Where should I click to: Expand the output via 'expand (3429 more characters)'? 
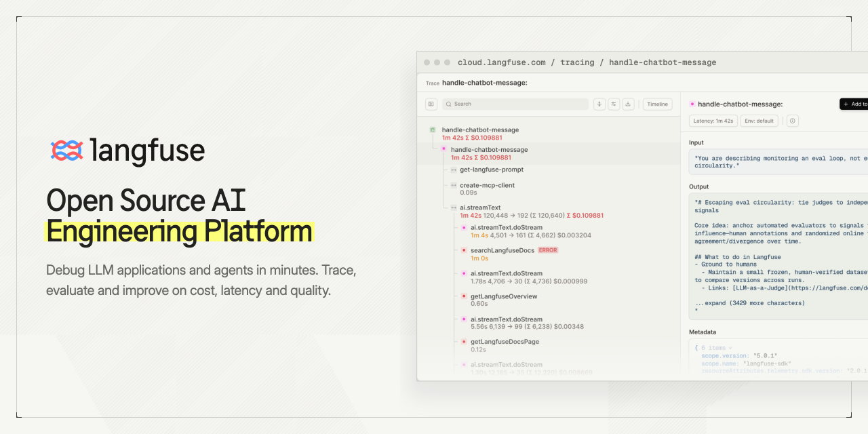click(749, 302)
